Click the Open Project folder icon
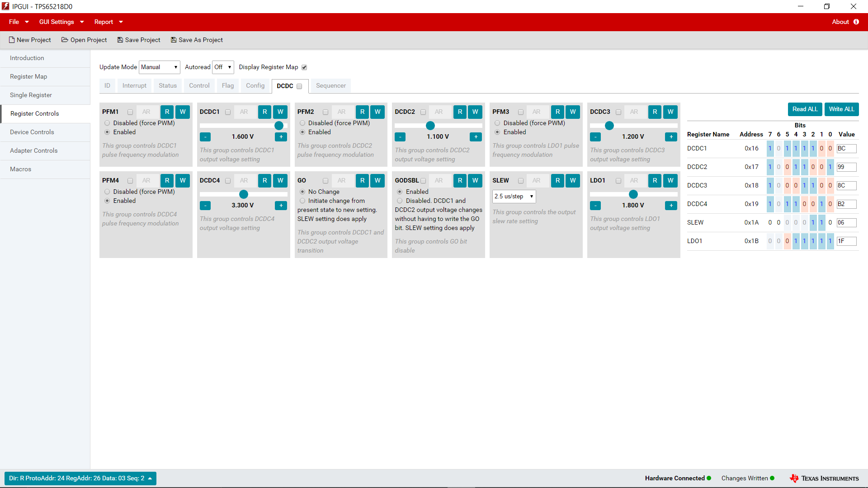 click(65, 40)
